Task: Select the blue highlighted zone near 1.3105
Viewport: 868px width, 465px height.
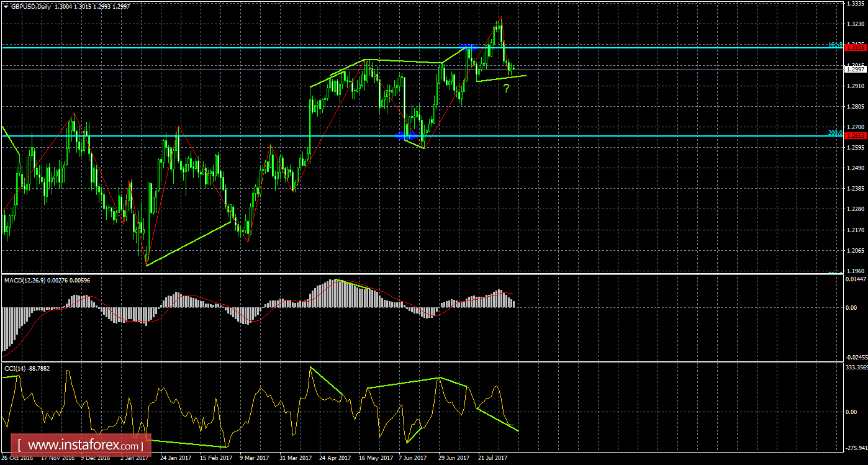Action: 467,46
